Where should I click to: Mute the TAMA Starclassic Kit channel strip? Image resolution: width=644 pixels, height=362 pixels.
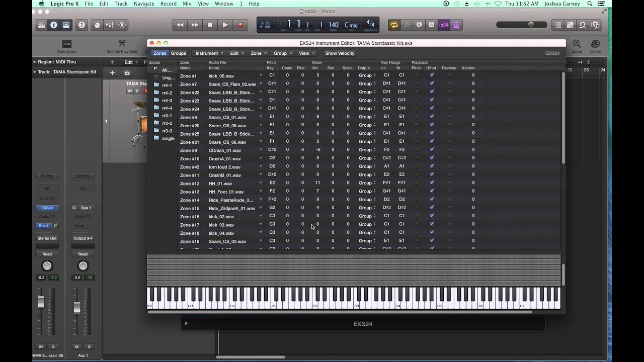coord(41,347)
